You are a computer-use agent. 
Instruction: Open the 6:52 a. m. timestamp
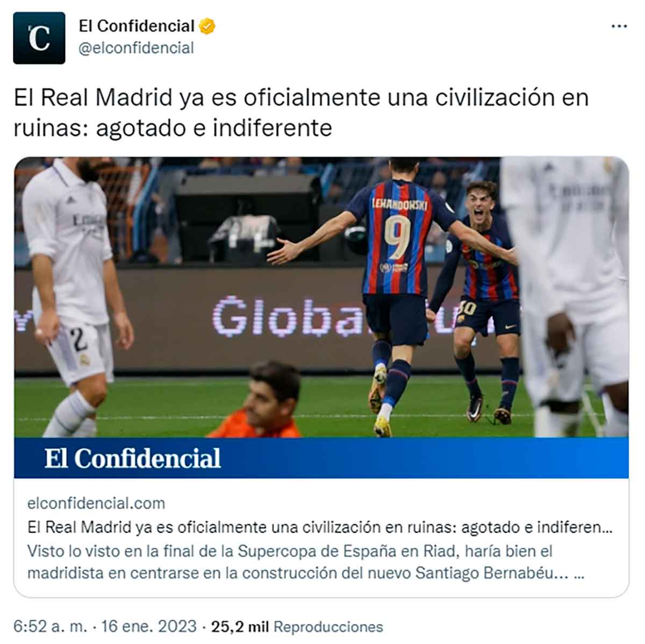pyautogui.click(x=50, y=627)
